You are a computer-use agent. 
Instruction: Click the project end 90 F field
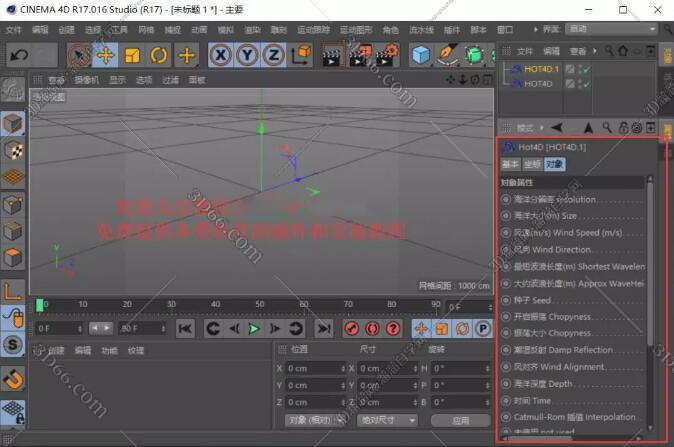tap(142, 329)
